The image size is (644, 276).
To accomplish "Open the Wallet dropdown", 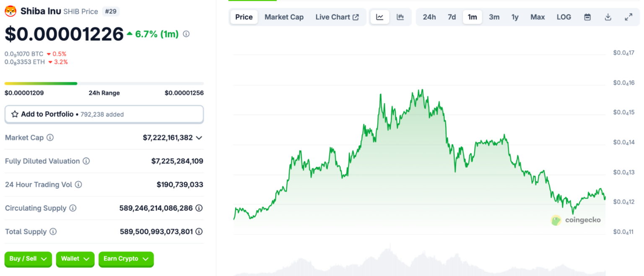I will (75, 259).
